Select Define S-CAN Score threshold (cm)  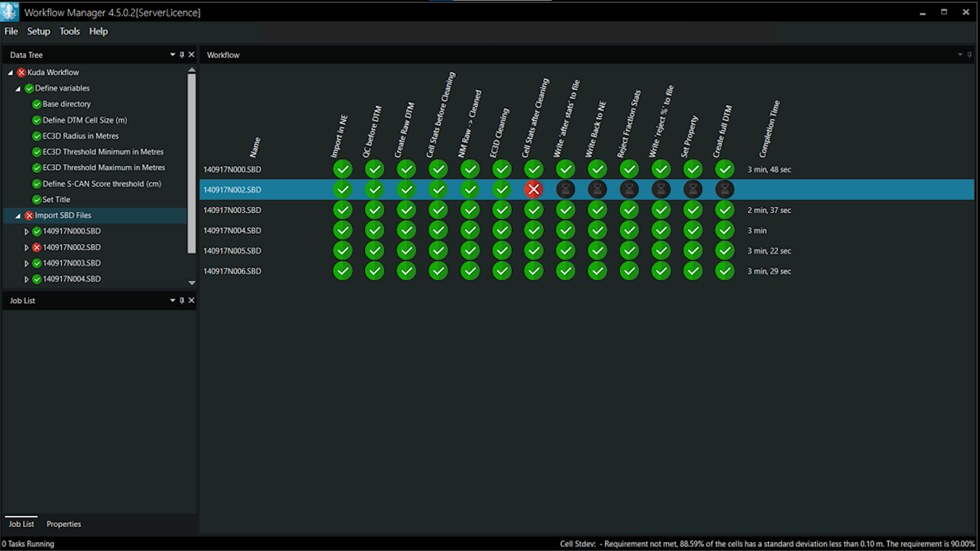click(102, 184)
